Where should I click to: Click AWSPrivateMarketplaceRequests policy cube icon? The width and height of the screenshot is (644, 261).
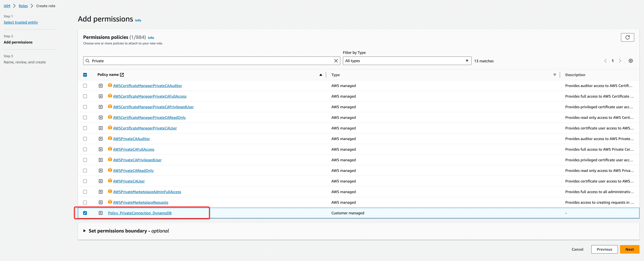(110, 202)
